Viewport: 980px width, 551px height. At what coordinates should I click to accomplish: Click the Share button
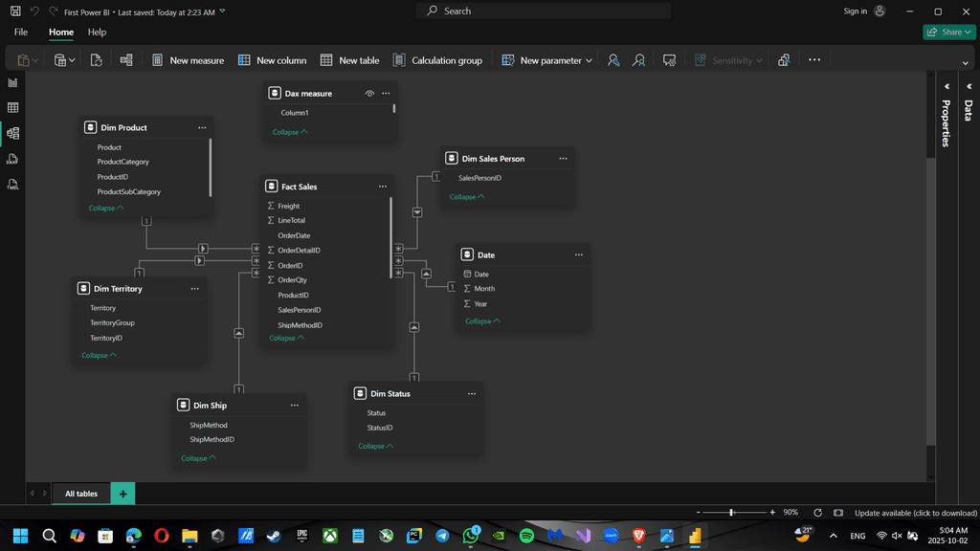[x=948, y=32]
